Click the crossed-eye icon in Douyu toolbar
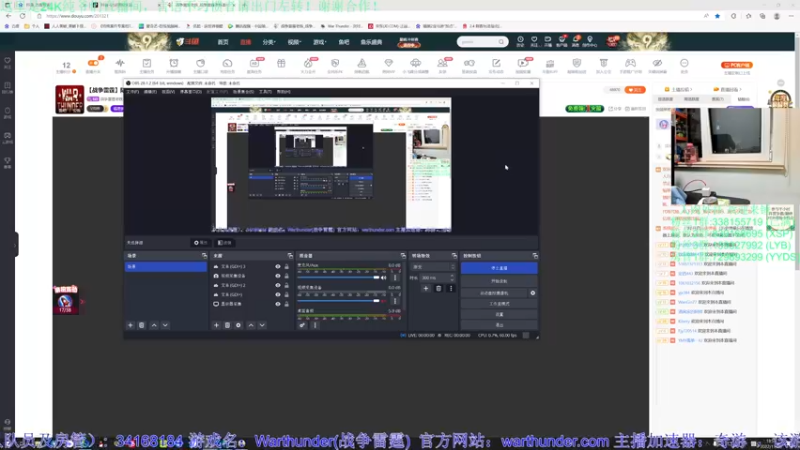The image size is (800, 450). 657,63
